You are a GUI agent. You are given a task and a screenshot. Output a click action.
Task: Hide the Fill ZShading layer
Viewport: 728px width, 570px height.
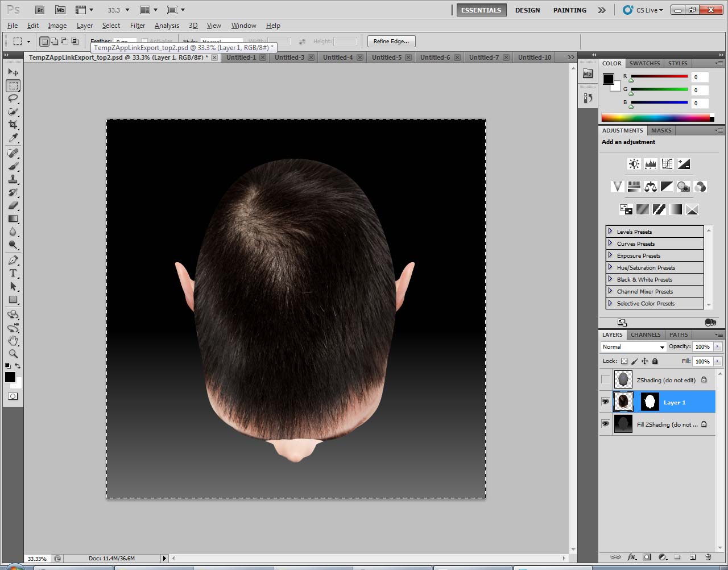point(605,424)
